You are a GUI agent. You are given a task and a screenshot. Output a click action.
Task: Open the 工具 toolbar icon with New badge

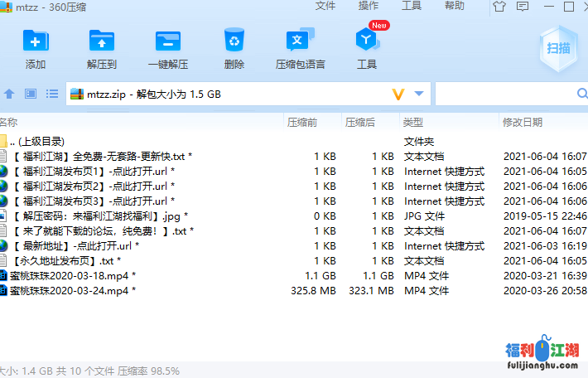(x=367, y=41)
